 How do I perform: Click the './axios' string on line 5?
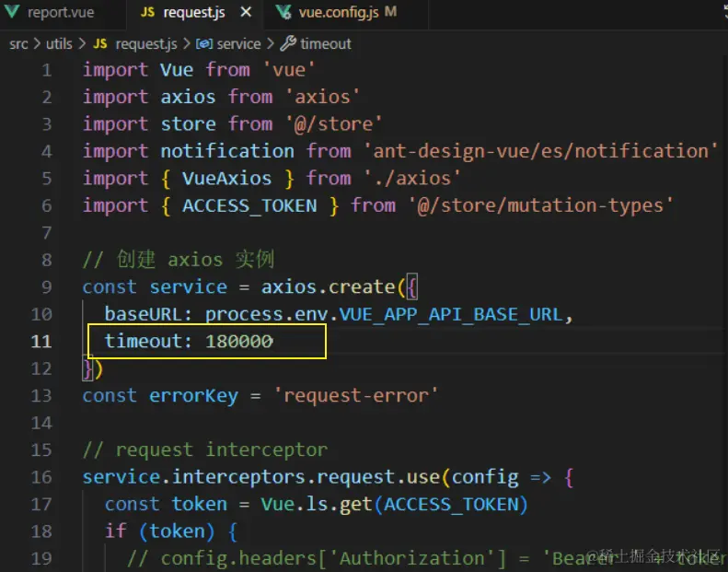click(x=412, y=179)
